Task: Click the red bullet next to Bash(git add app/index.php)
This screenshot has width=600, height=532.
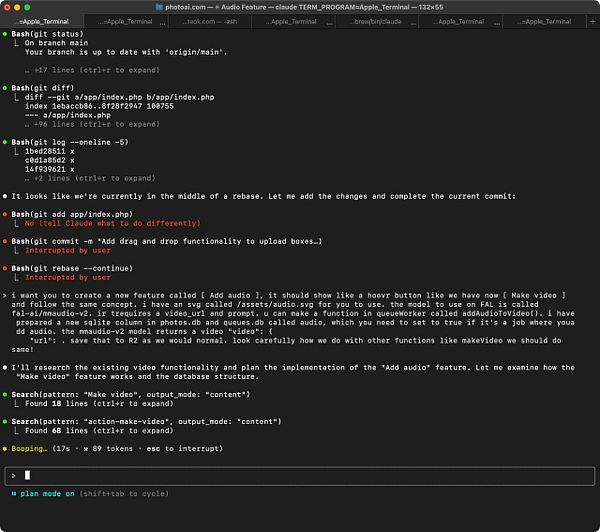Action: point(5,214)
